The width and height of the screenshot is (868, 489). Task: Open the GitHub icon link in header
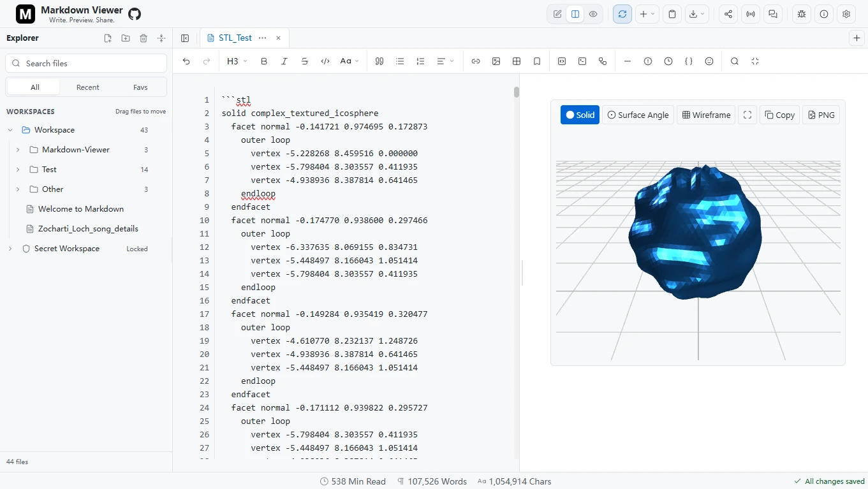[x=135, y=14]
